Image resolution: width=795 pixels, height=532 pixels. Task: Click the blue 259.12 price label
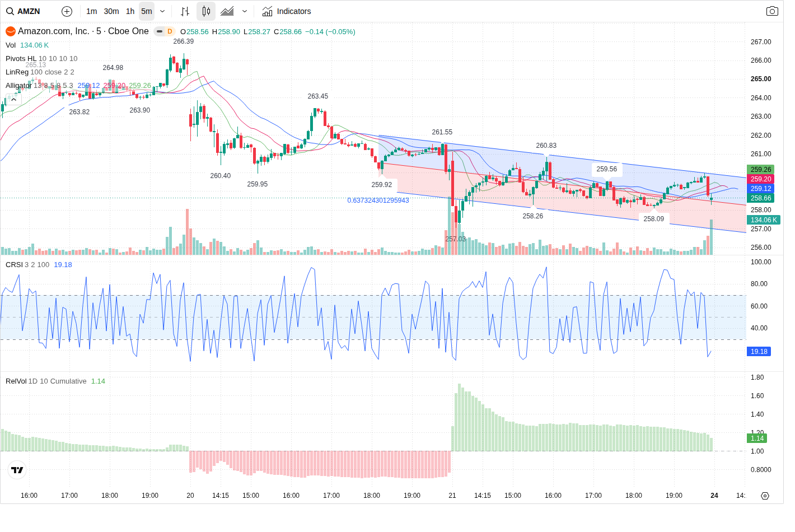click(x=761, y=189)
